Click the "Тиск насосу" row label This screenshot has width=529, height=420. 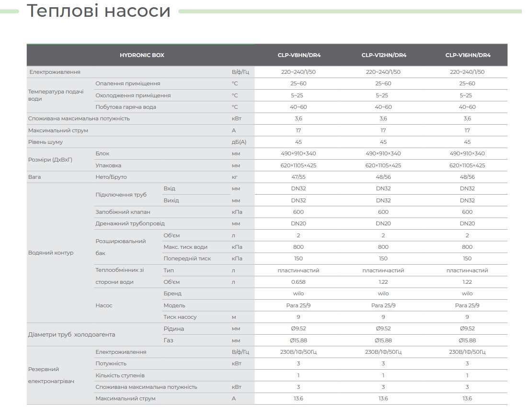coord(180,317)
